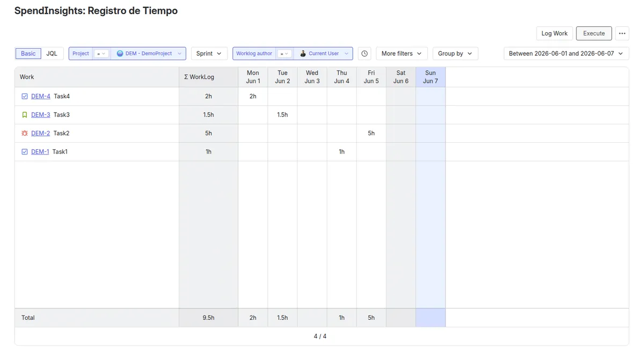Click the DemoProject avatar icon
The height and width of the screenshot is (352, 644).
[x=120, y=54]
